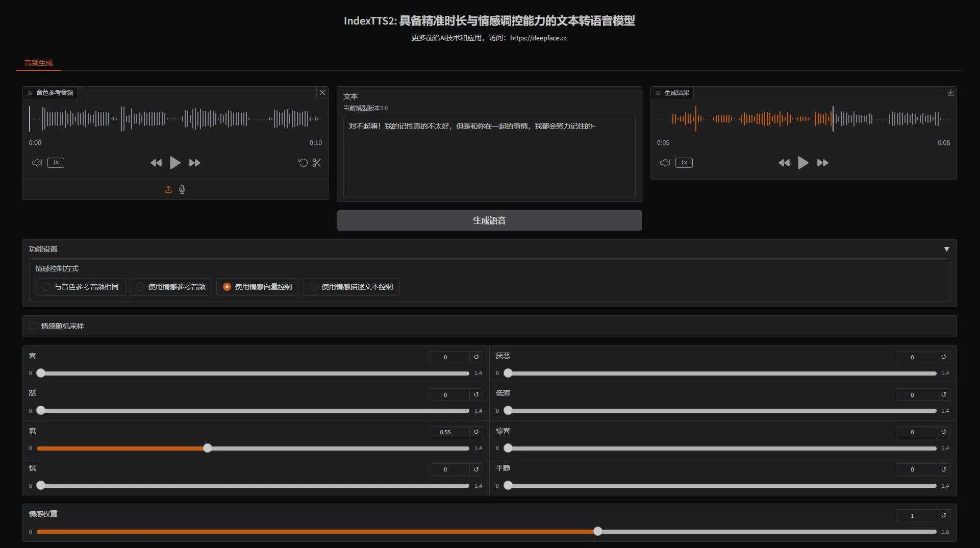Play the 音色参考音频 reference audio
The width and height of the screenshot is (980, 548).
tap(175, 163)
